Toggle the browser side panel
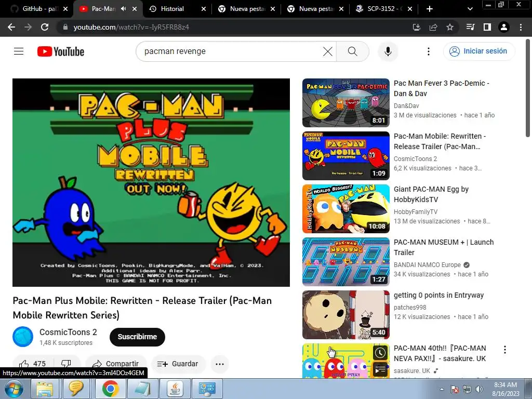The height and width of the screenshot is (399, 532). click(487, 27)
